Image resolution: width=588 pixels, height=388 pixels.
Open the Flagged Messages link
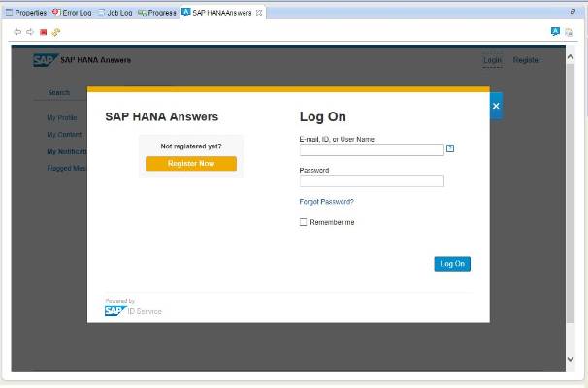coord(67,169)
